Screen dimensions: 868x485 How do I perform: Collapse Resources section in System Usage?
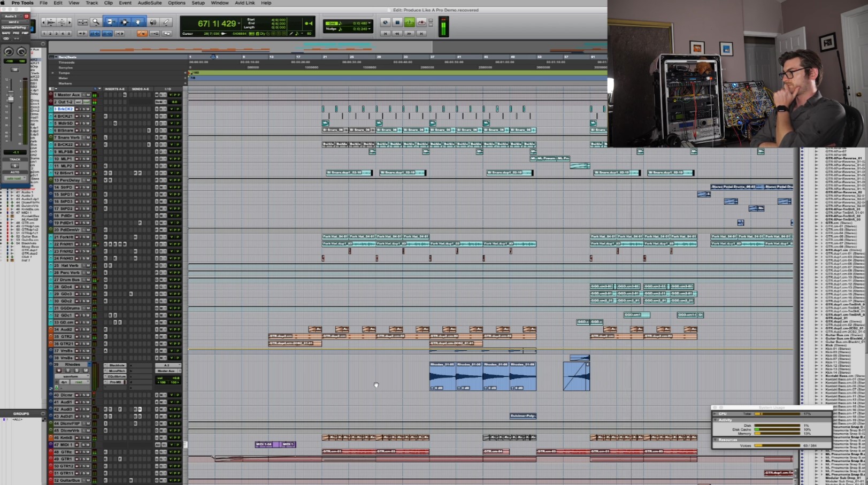[716, 440]
